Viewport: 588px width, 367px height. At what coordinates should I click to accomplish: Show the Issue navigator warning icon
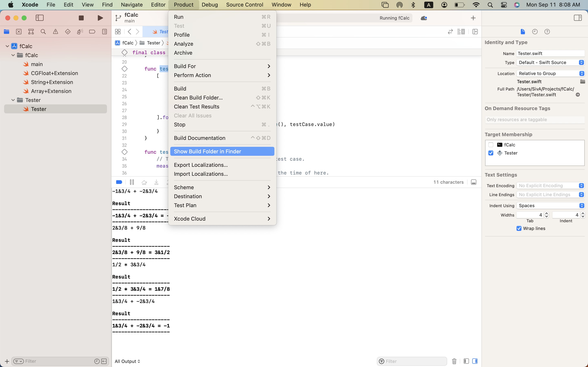56,32
